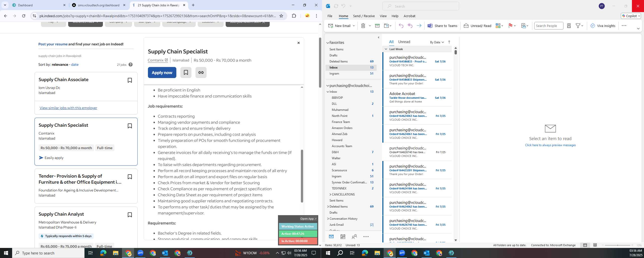Click the Outlook zoom slider
The height and width of the screenshot is (258, 644).
[x=617, y=245]
